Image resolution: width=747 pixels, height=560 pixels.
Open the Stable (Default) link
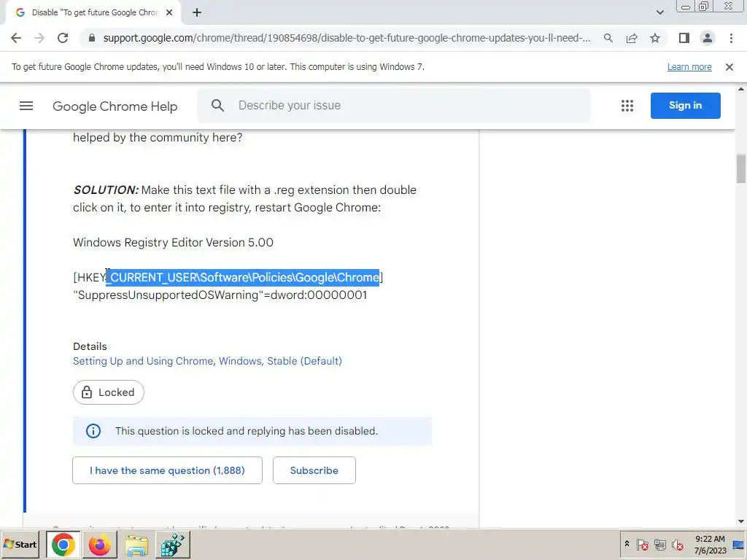pos(304,361)
